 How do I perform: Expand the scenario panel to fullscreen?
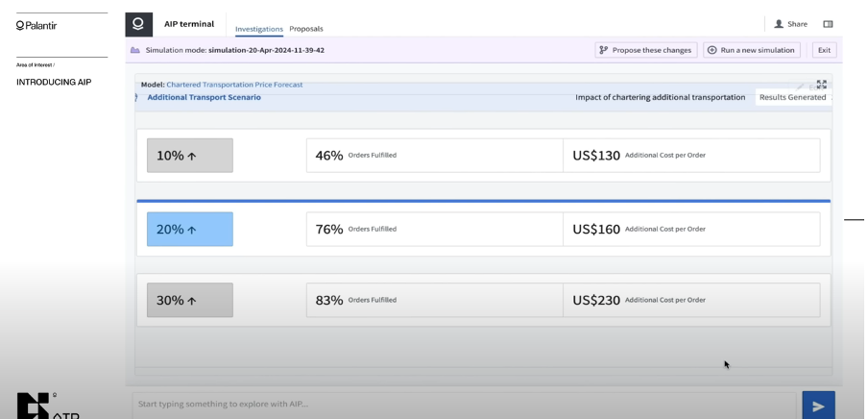pyautogui.click(x=821, y=85)
